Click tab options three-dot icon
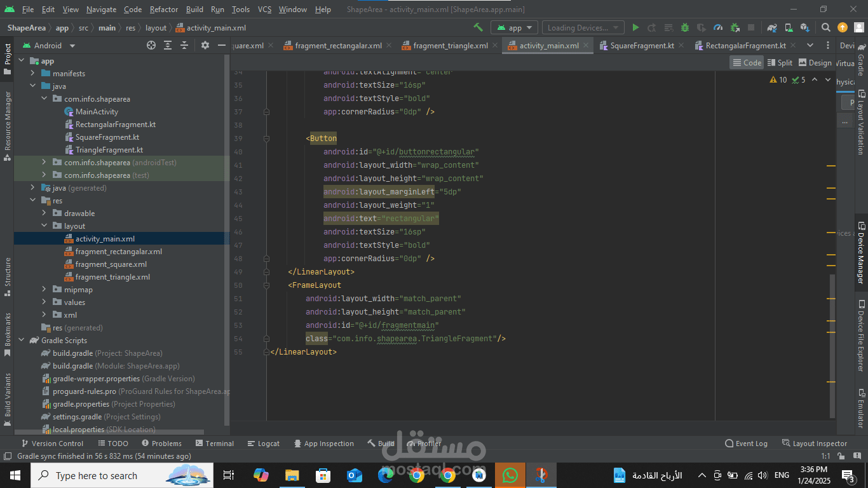 [x=827, y=45]
